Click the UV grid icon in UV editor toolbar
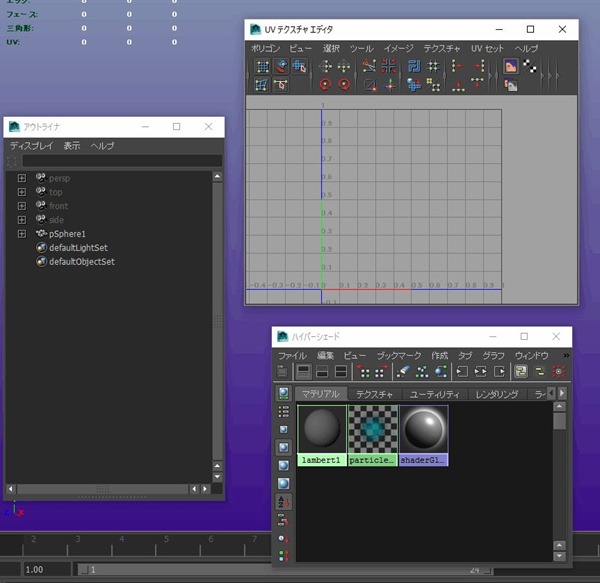Screen dimensions: 600x583 click(262, 67)
